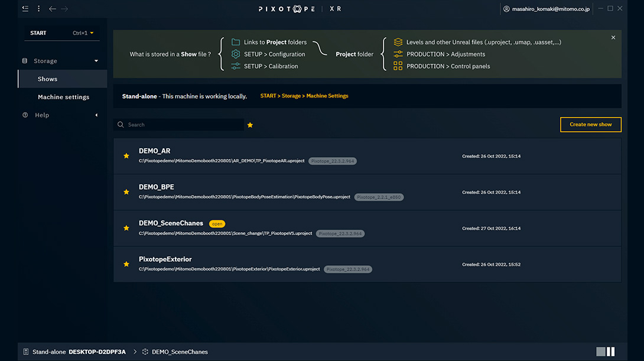This screenshot has width=644, height=361.
Task: Click the Pixotope_2.2.1_e880 version tag
Action: coord(379,197)
